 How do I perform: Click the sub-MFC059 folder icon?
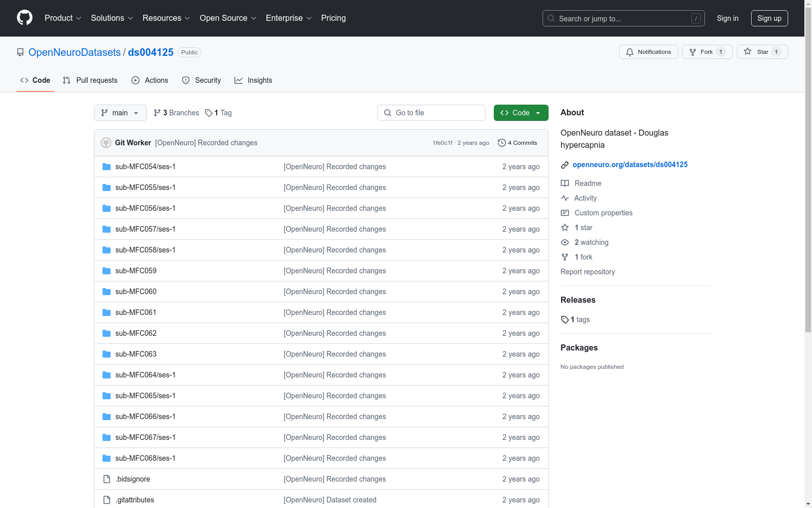point(107,271)
